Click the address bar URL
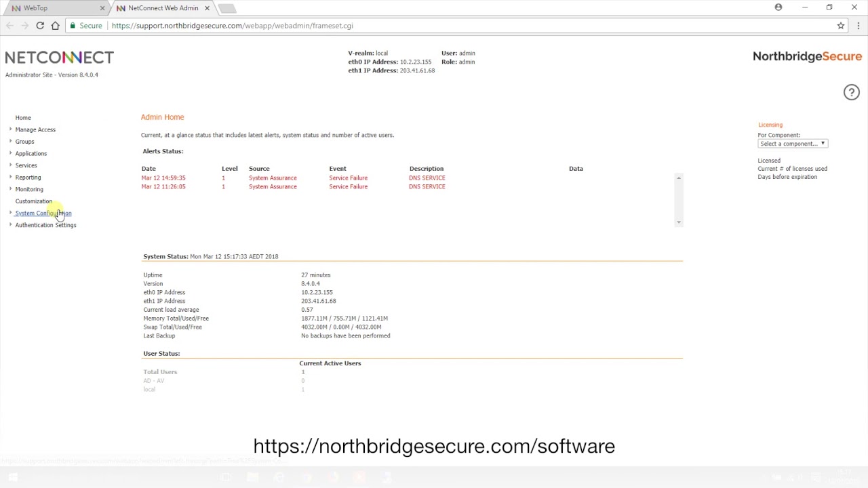The height and width of the screenshot is (488, 868). [232, 26]
